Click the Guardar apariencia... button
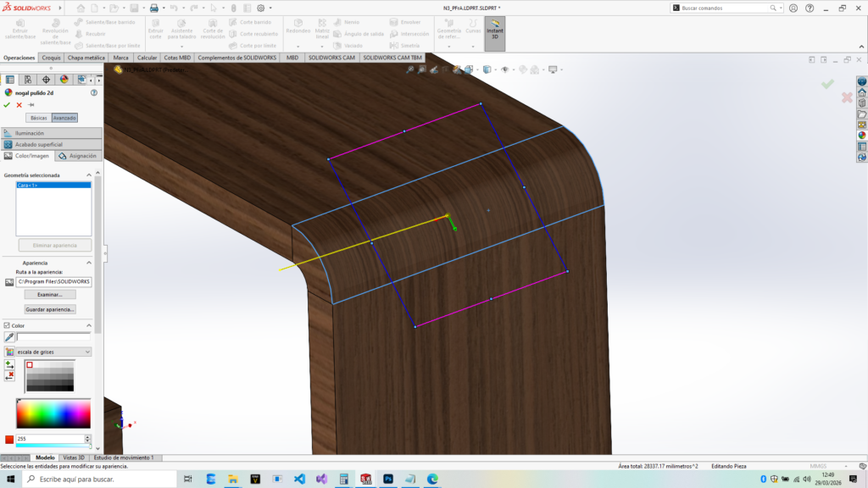This screenshot has width=868, height=488. tap(50, 309)
